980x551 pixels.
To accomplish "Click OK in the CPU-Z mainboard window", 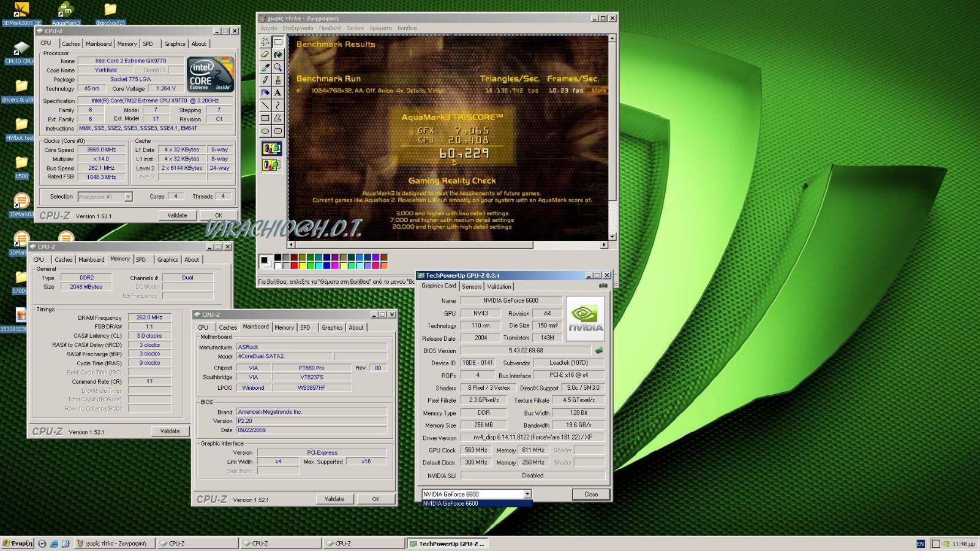I will (376, 500).
